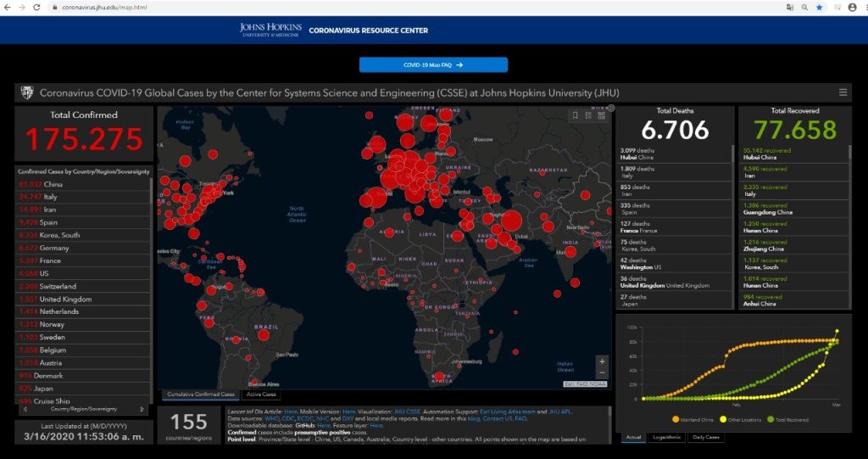Click the map bookmarks icon
Image resolution: width=868 pixels, height=459 pixels.
tap(575, 115)
